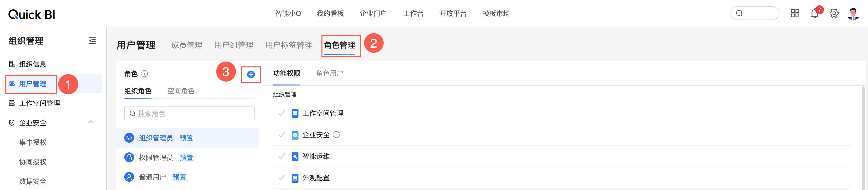Click info icon beside 企业安全 permission

tap(336, 135)
